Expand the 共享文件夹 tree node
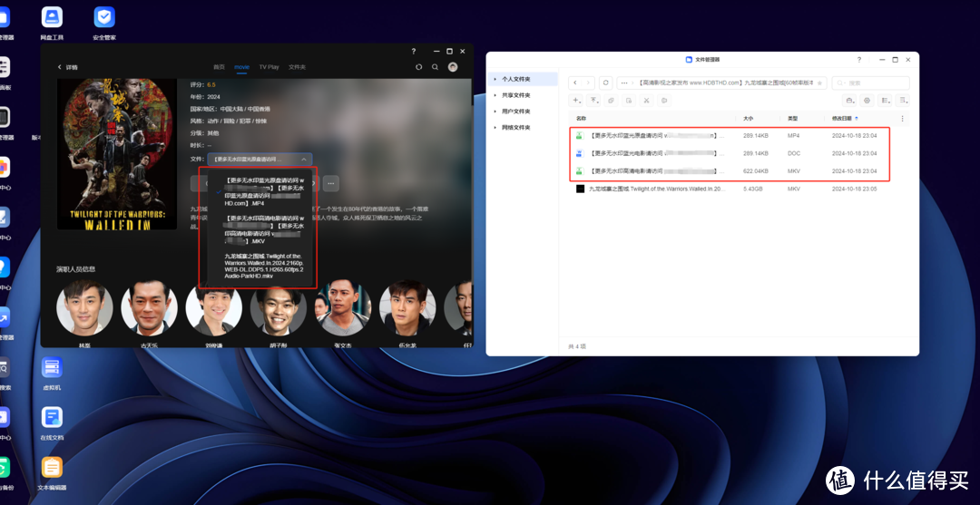 495,95
